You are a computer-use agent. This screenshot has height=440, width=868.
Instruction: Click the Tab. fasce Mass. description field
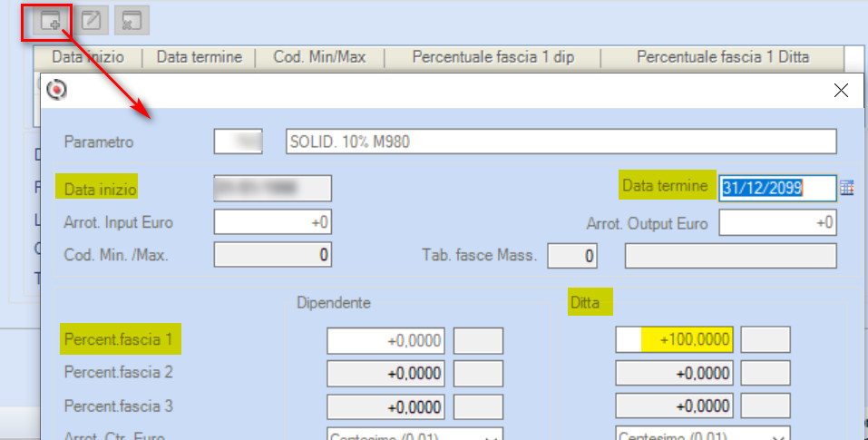[731, 256]
